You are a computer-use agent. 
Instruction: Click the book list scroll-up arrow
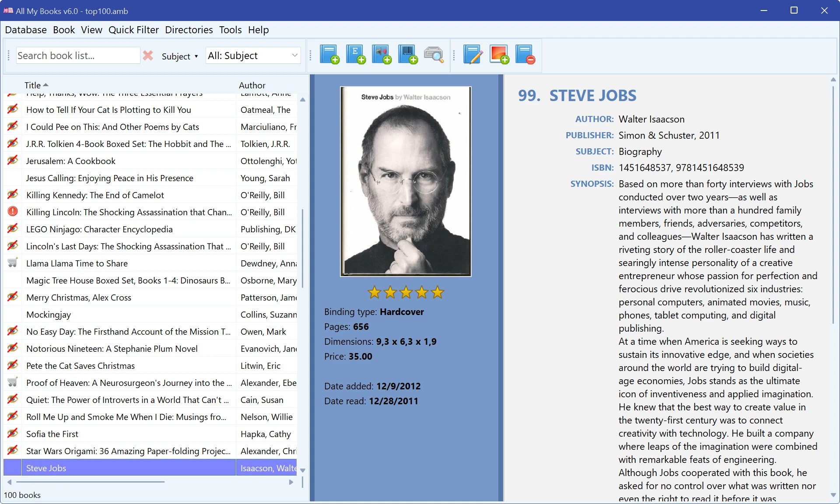pos(302,100)
